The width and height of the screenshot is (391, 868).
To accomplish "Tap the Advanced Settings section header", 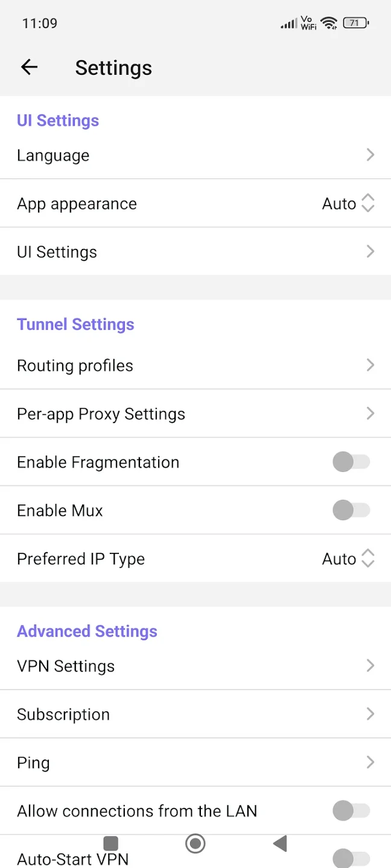I will (87, 631).
